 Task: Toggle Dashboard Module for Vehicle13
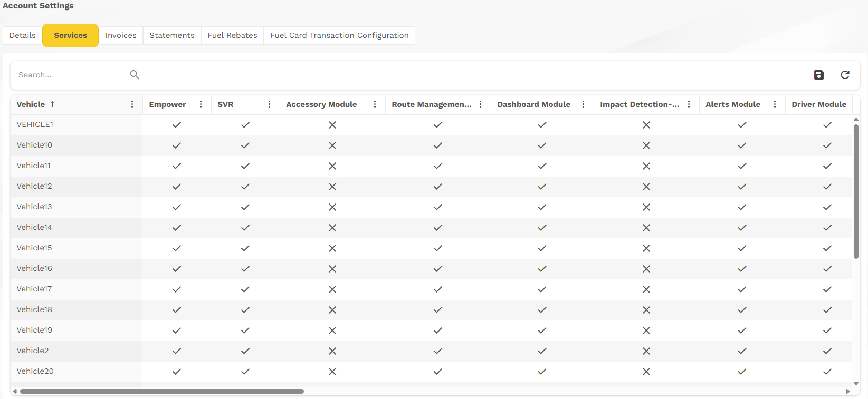point(542,207)
